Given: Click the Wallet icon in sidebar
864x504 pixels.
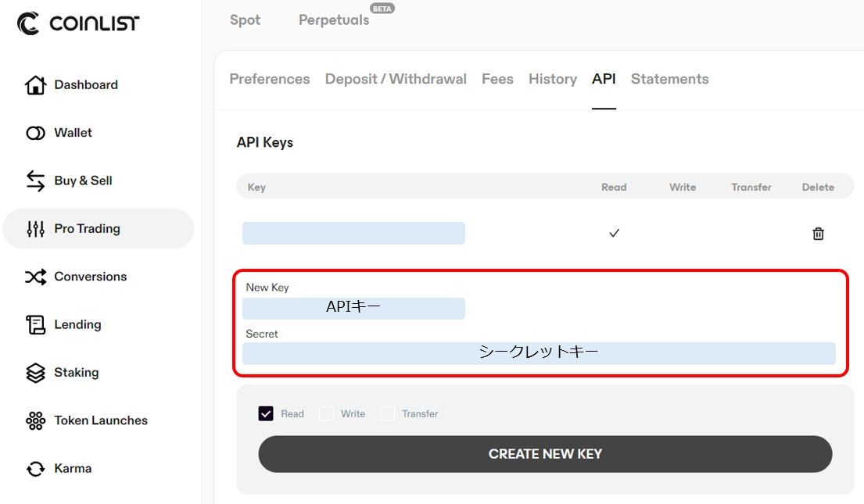Looking at the screenshot, I should pos(35,133).
